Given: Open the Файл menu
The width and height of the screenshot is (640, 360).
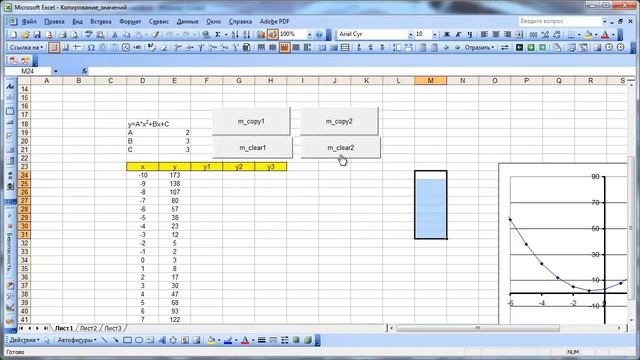Looking at the screenshot, I should point(29,21).
